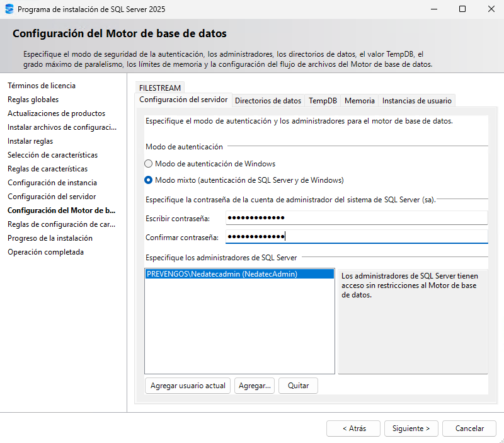The width and height of the screenshot is (504, 443).
Task: Select Modo mixto authentication radio button
Action: pyautogui.click(x=148, y=180)
